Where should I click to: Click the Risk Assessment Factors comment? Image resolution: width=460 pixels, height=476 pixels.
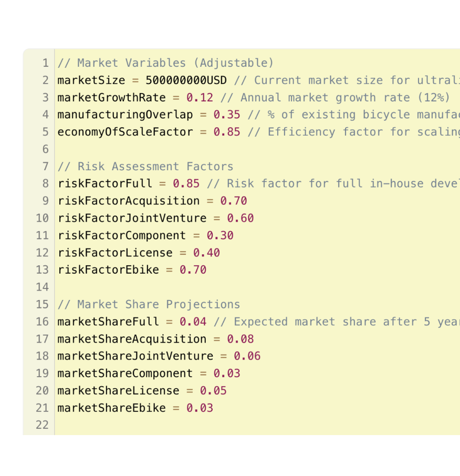click(x=145, y=167)
